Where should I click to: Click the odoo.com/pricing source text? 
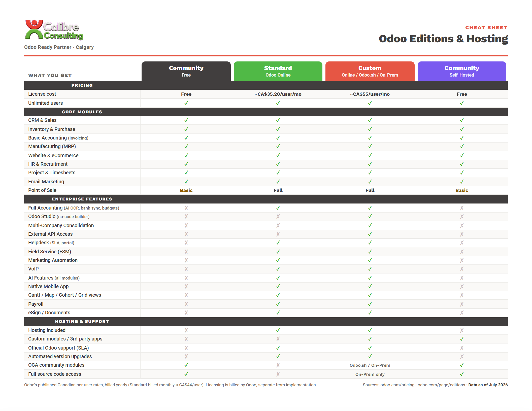pyautogui.click(x=397, y=385)
